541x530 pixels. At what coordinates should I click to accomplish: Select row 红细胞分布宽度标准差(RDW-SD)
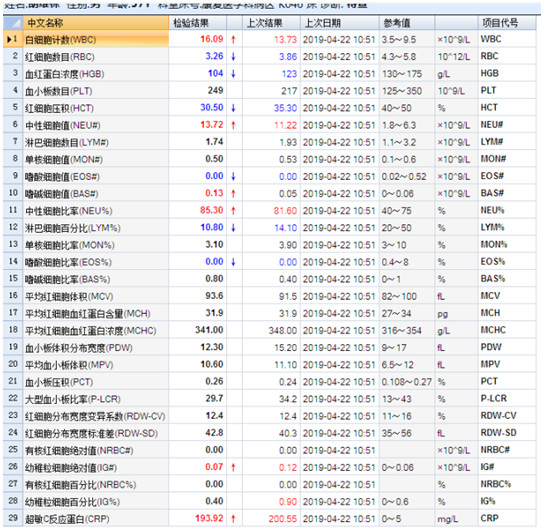(269, 433)
